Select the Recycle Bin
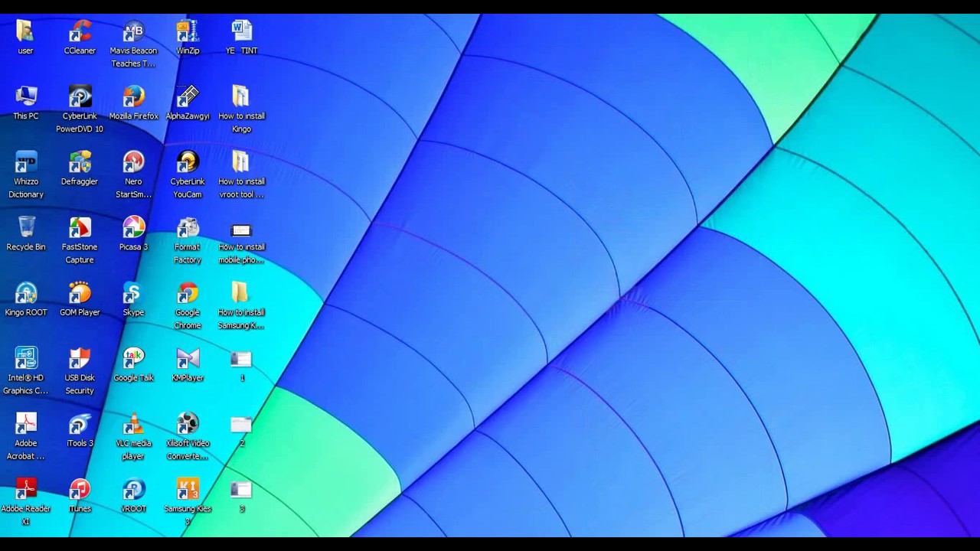This screenshot has width=980, height=551. click(x=25, y=228)
